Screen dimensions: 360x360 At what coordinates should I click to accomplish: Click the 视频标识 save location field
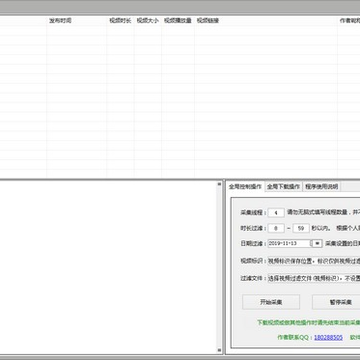pos(314,261)
